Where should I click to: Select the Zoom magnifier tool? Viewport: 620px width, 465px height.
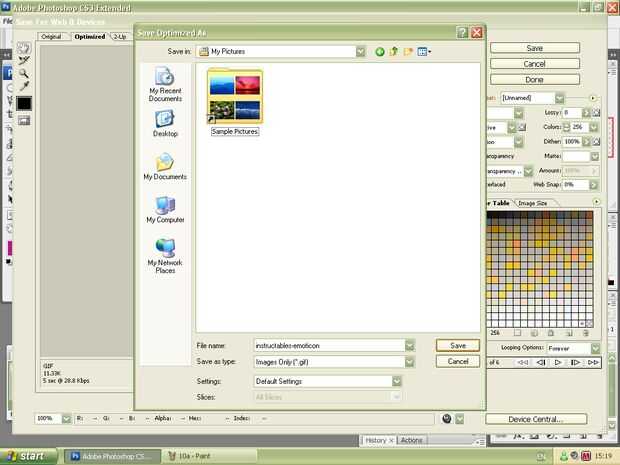pos(24,73)
